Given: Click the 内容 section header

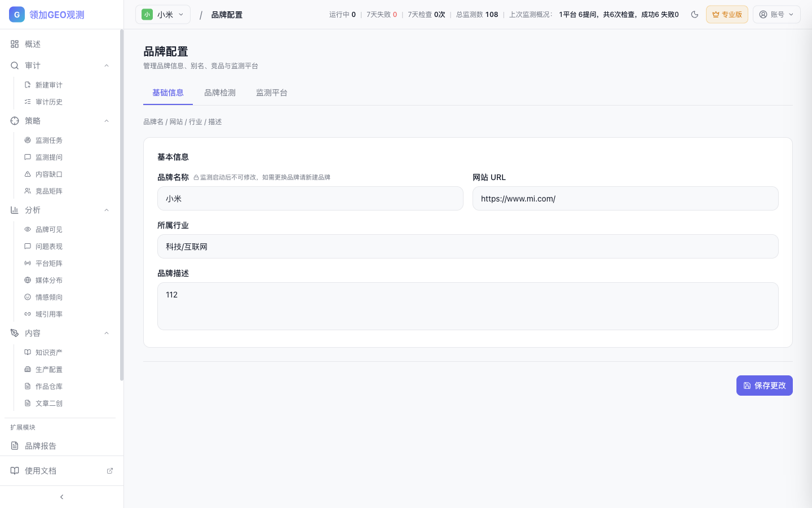Looking at the screenshot, I should coord(59,333).
